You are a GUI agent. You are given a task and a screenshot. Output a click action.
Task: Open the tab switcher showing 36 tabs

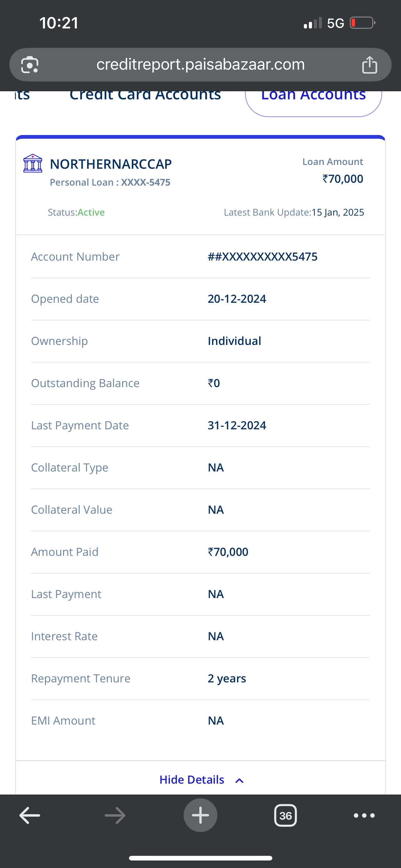coord(285,816)
